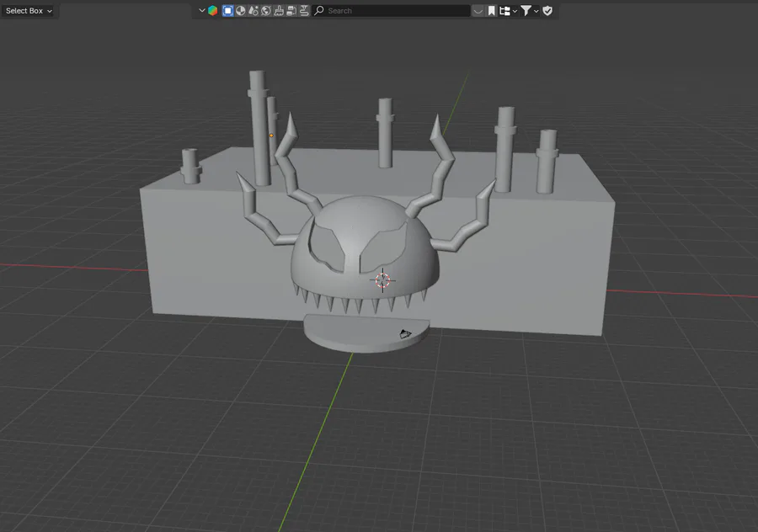Toggle the highlighted square filter icon
The width and height of the screenshot is (758, 532).
[x=227, y=11]
